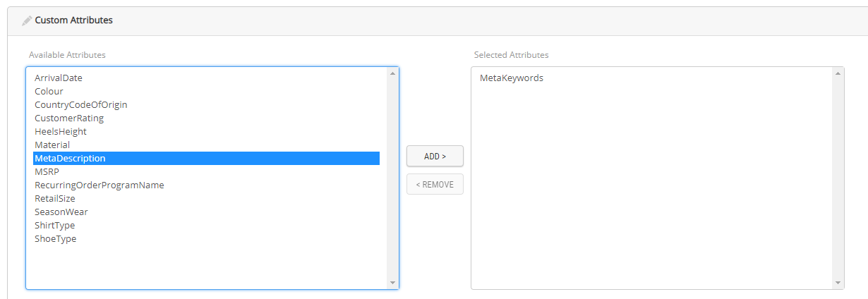Click the < REMOVE button
Viewport: 868px width, 299px height.
tap(435, 184)
